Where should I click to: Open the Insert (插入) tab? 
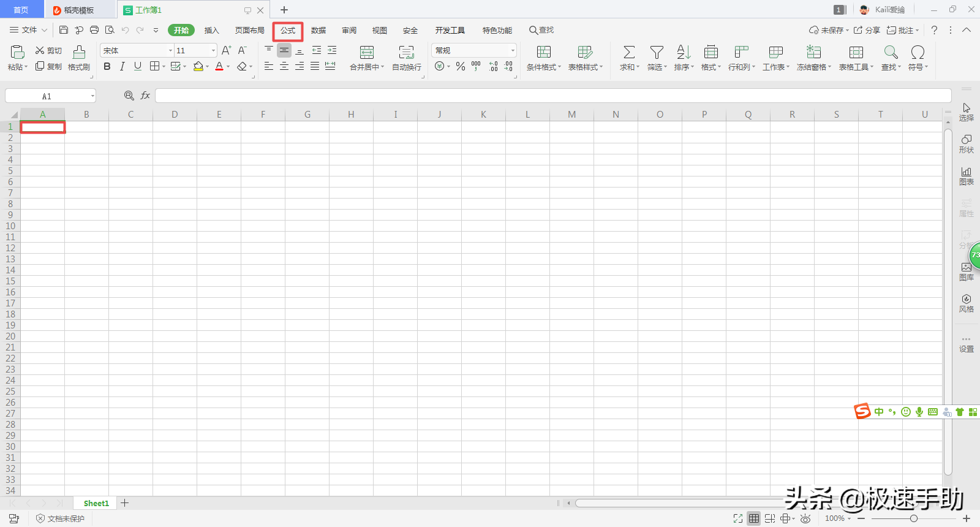(x=211, y=30)
